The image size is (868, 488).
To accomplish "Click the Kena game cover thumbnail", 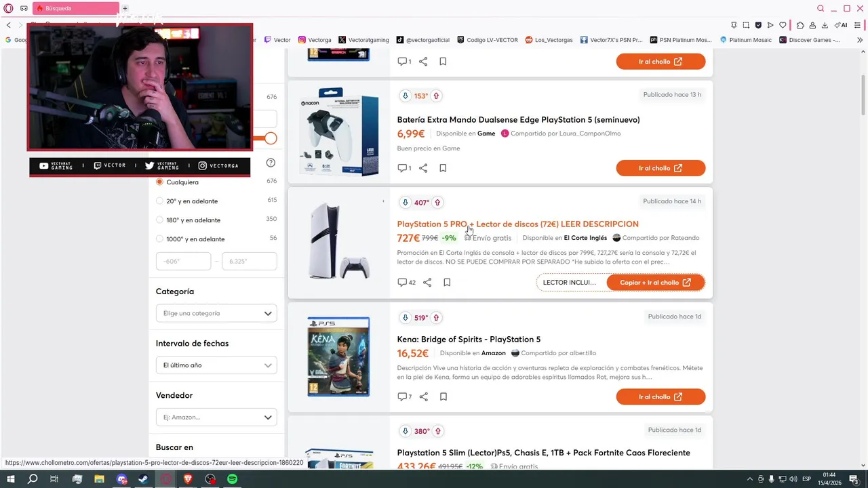I will point(338,357).
